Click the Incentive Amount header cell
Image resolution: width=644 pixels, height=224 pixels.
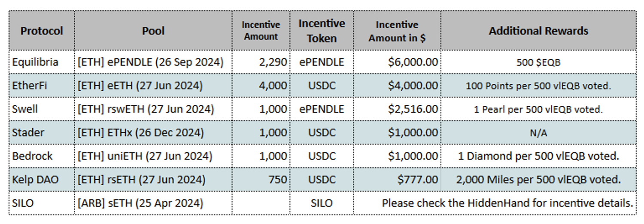tap(261, 31)
